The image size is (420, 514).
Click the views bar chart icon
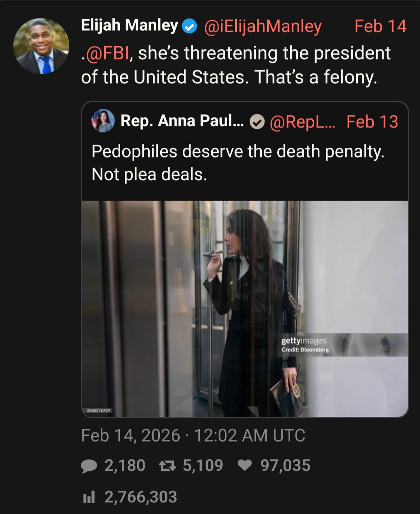pos(89,497)
